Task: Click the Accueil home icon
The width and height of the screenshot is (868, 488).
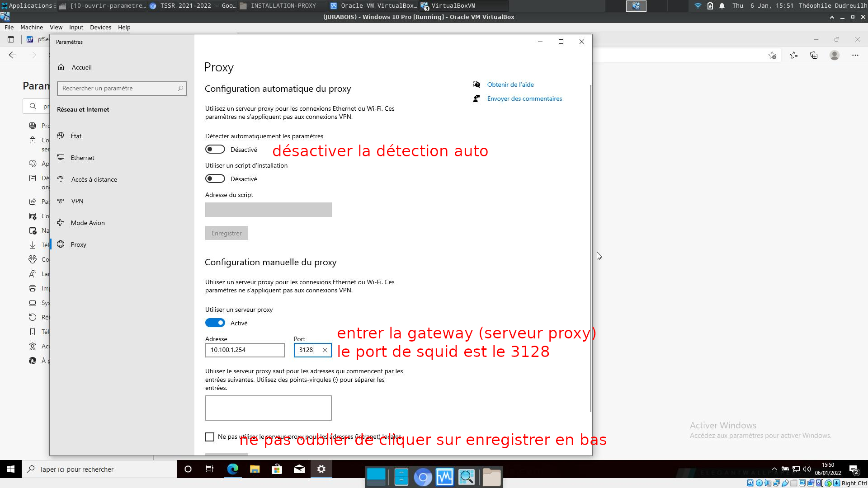Action: 61,67
